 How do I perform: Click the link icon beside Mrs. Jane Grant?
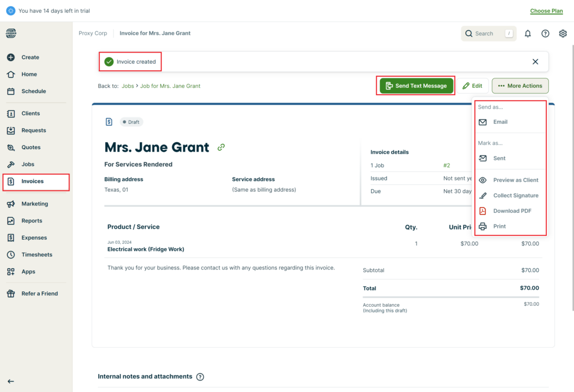[221, 147]
